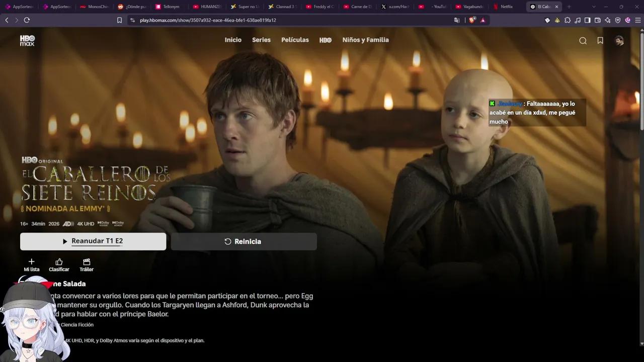Rate the show with Clasificar thumbs-up
The image size is (644, 362).
click(x=59, y=265)
